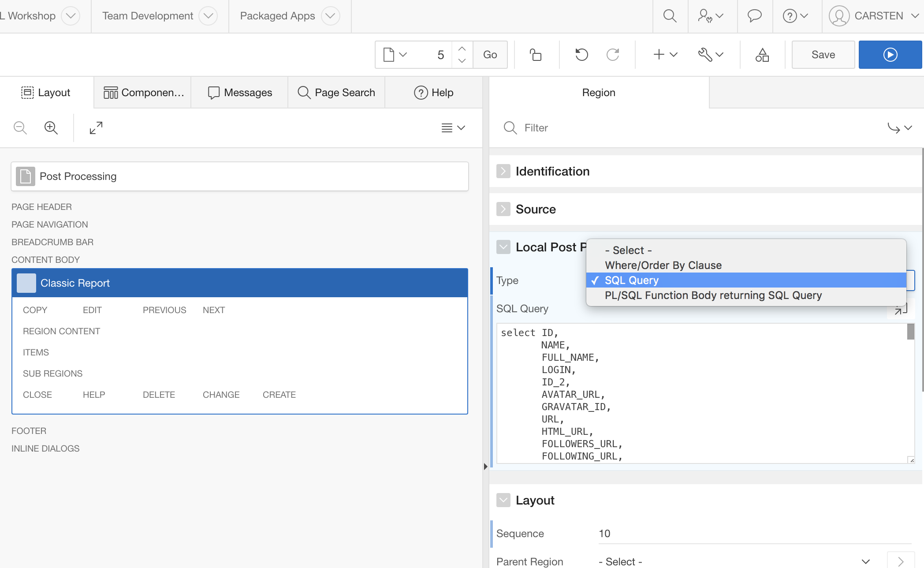Switch to the Messages tab
This screenshot has width=924, height=568.
pyautogui.click(x=240, y=93)
